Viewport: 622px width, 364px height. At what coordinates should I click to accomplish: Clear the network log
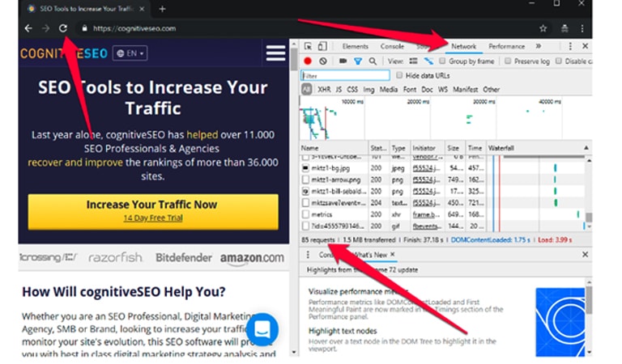(x=323, y=61)
